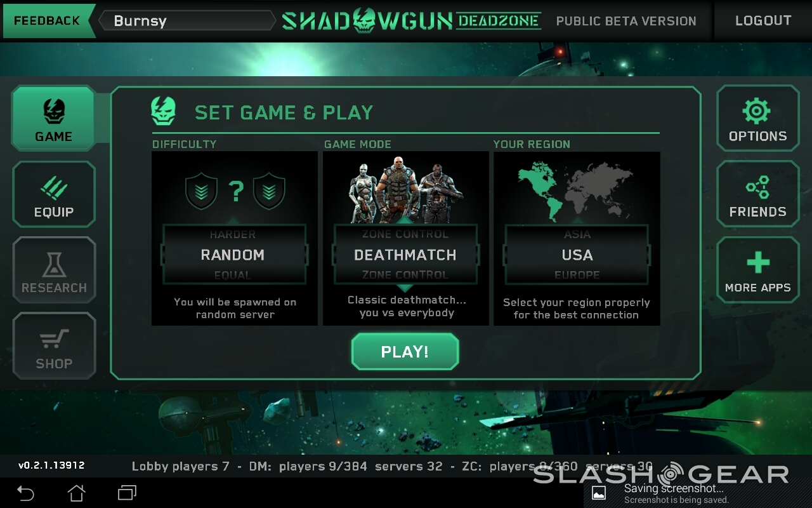Select the USA region entry
Image resolution: width=812 pixels, height=508 pixels.
pos(577,255)
